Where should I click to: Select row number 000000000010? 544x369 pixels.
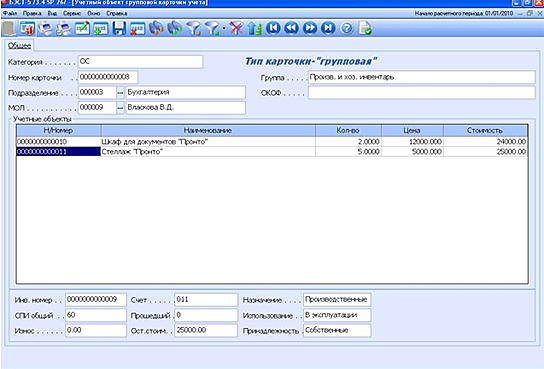(59, 141)
